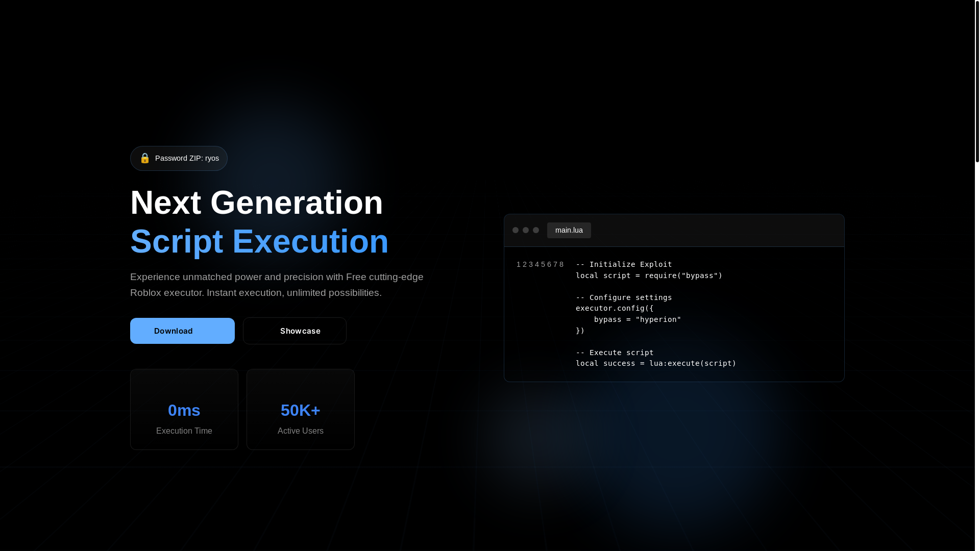This screenshot has height=551, width=980.
Task: Click the '-- Initialize Exploit' code comment
Action: click(x=624, y=264)
